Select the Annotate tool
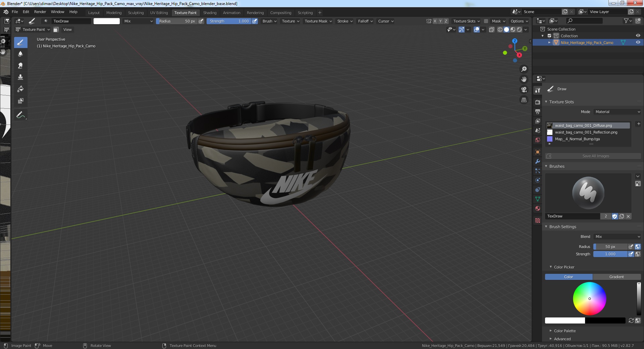The width and height of the screenshot is (644, 349). tap(20, 115)
